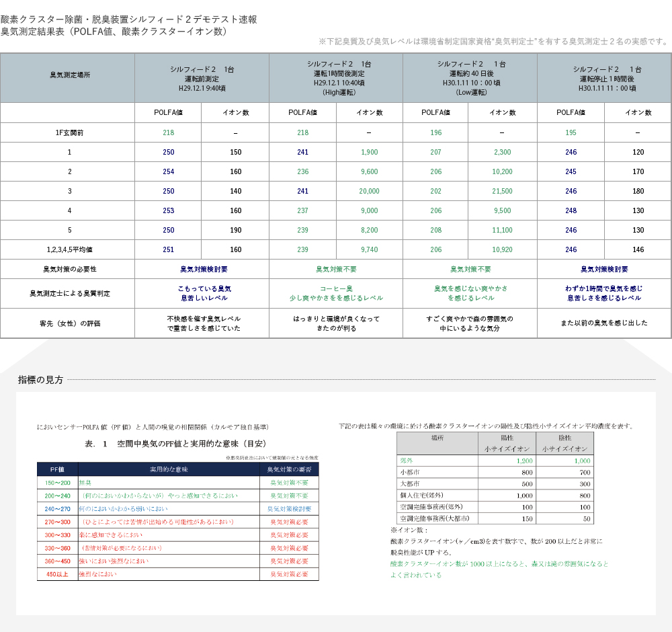Viewport: 672px width, 632px height.
Task: Select the ion count 9,600
Action: [370, 171]
